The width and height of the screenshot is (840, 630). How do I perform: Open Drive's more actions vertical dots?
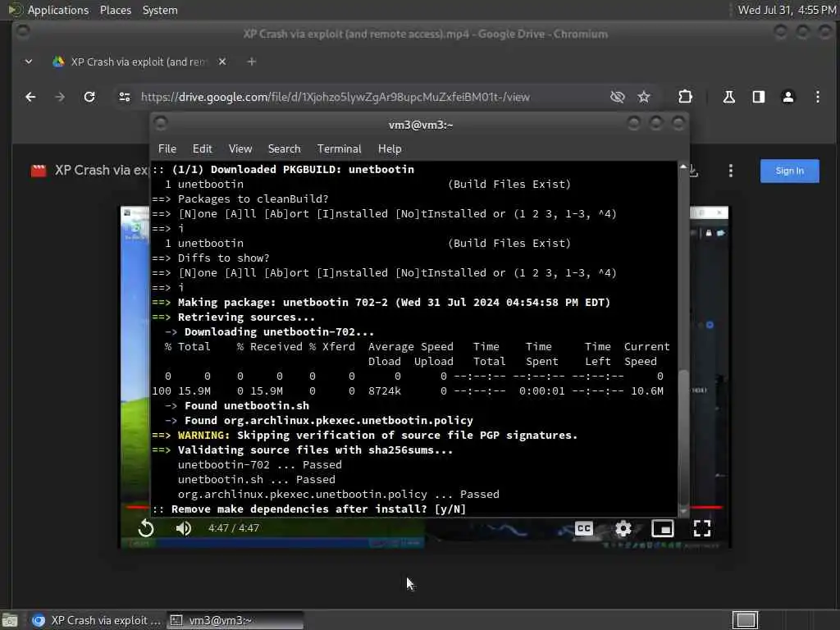[731, 171]
